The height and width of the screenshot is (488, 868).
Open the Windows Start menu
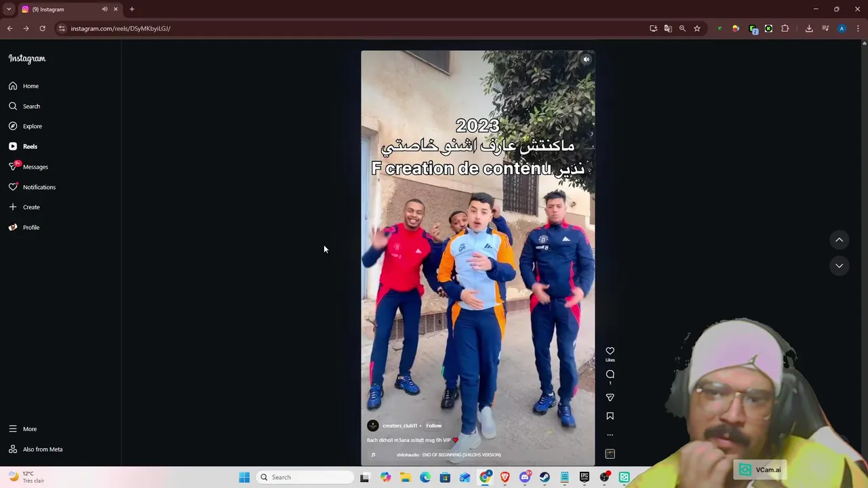coord(244,477)
